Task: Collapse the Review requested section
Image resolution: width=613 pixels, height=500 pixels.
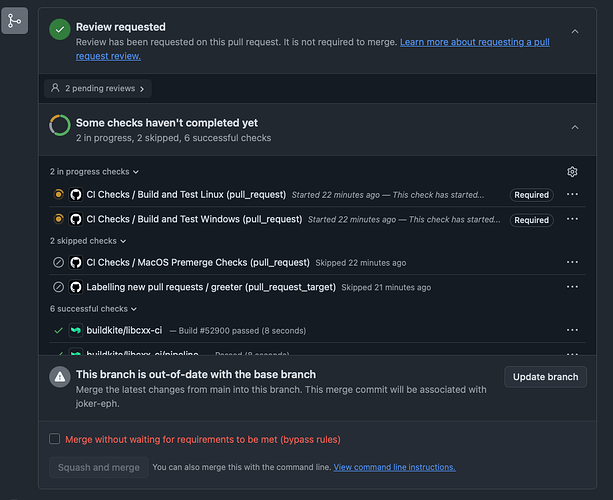Action: (x=575, y=31)
